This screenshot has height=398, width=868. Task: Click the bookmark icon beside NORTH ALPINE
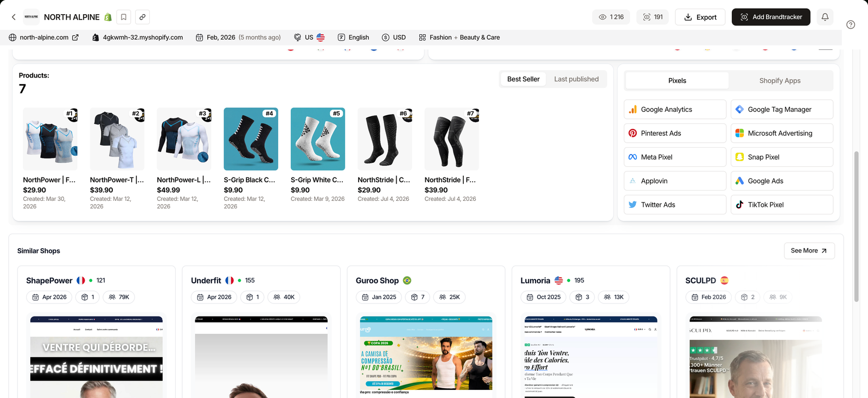[124, 17]
